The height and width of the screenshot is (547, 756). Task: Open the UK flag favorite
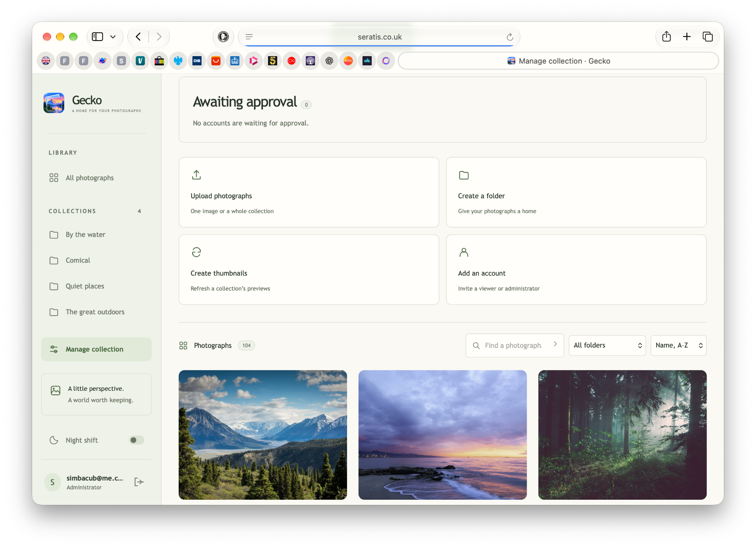coord(46,61)
